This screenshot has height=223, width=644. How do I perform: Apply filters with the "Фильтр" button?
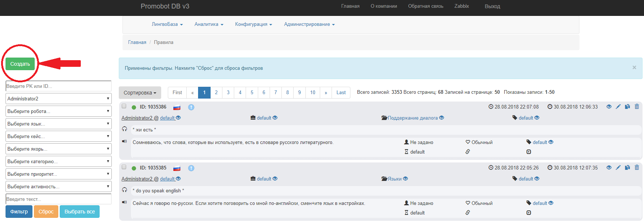point(19,212)
